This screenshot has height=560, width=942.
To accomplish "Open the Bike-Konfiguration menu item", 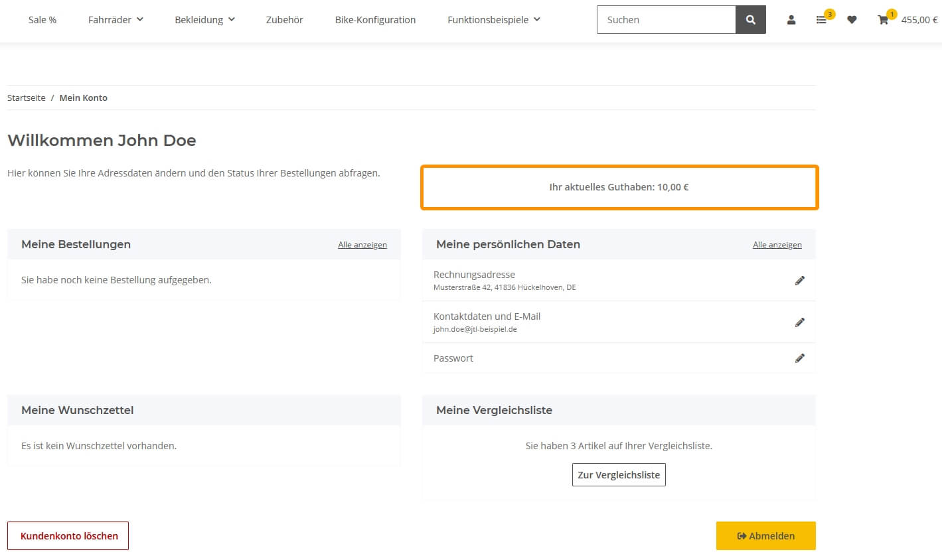I will tap(375, 20).
